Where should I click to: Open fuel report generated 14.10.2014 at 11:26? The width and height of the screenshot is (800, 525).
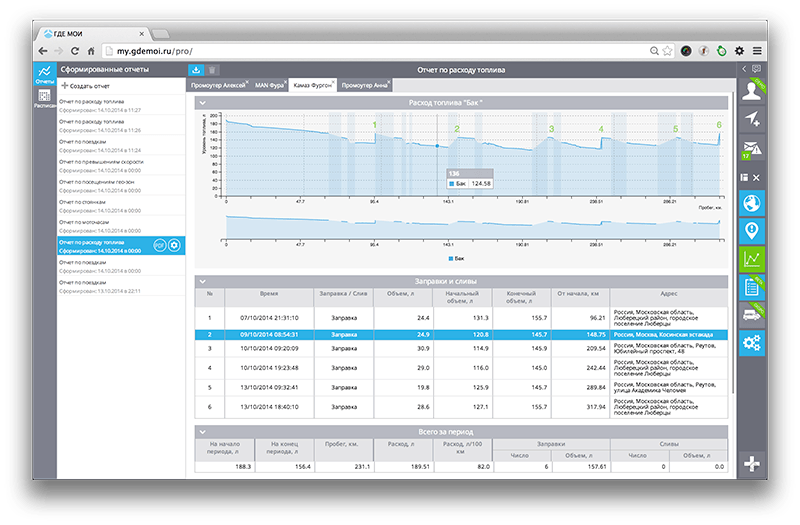(x=121, y=126)
